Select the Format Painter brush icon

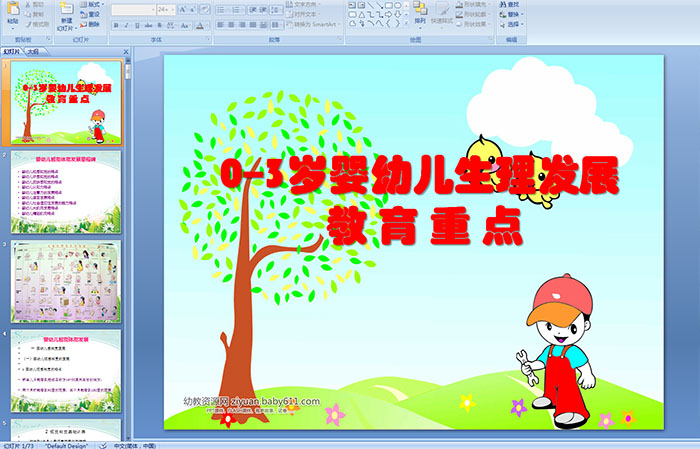coord(28,24)
